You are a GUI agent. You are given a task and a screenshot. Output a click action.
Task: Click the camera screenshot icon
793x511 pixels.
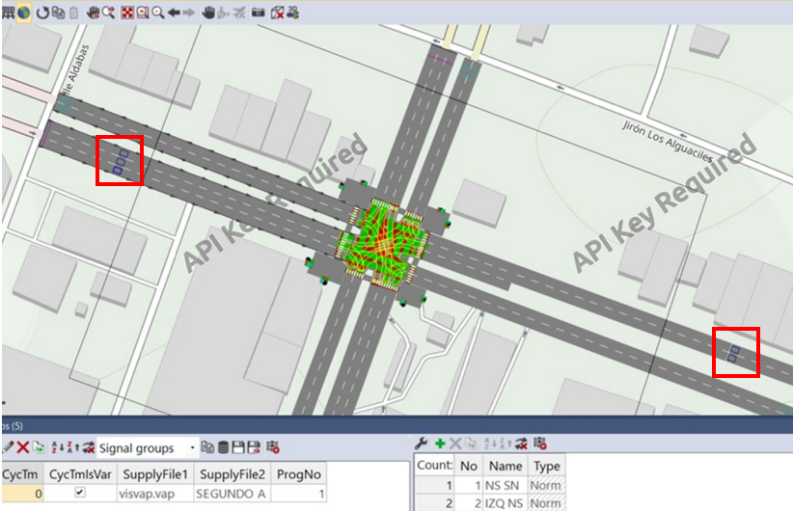click(x=258, y=13)
